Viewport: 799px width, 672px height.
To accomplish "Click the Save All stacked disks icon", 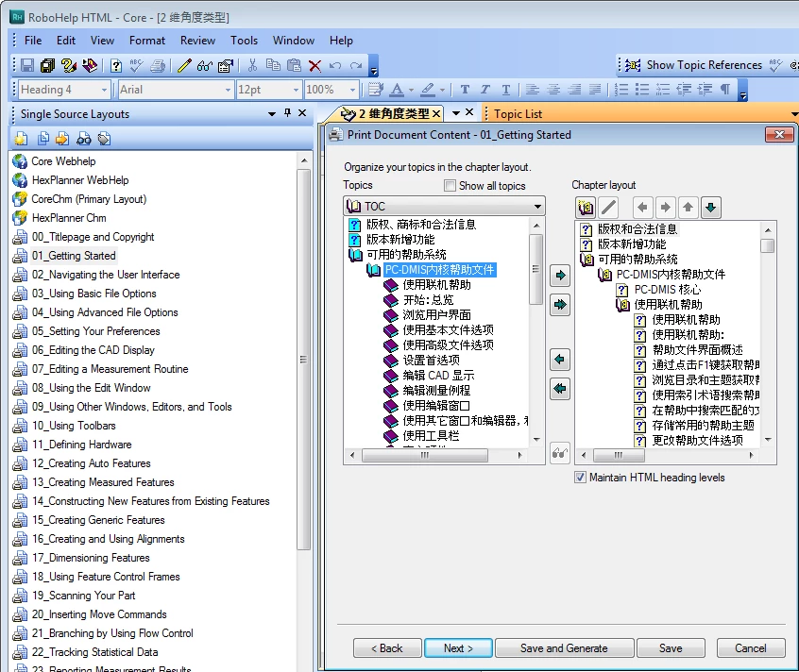I will click(47, 65).
